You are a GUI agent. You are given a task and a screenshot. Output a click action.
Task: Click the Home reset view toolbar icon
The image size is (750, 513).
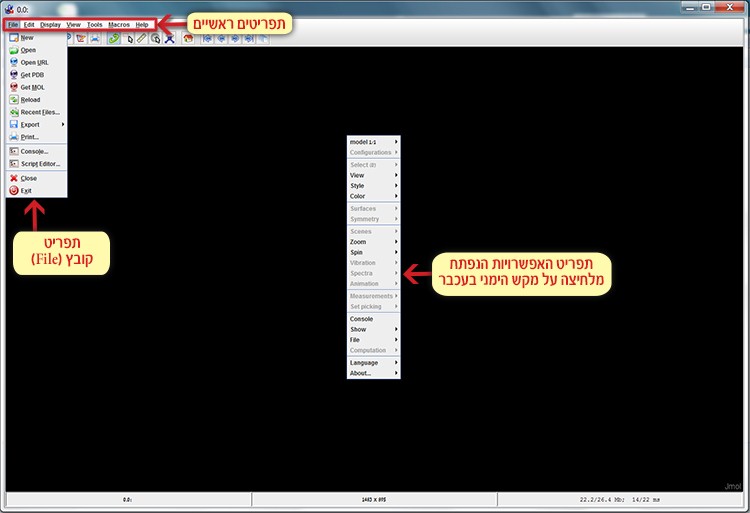pos(187,38)
